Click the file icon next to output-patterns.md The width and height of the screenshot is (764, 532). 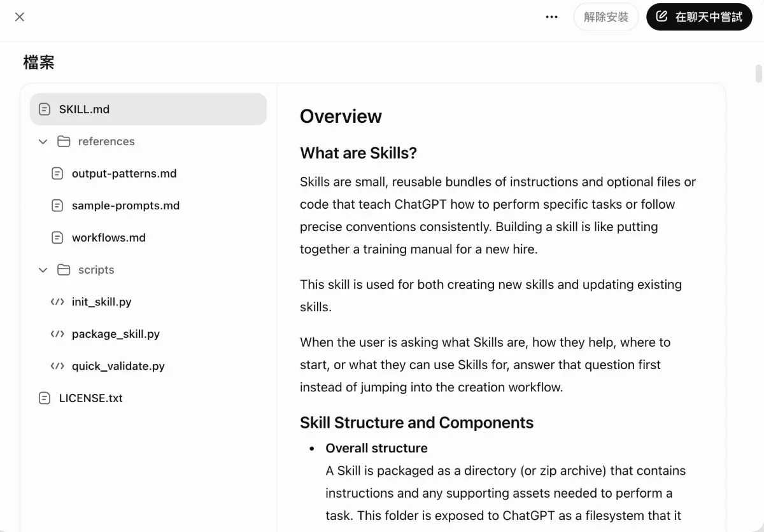coord(57,174)
